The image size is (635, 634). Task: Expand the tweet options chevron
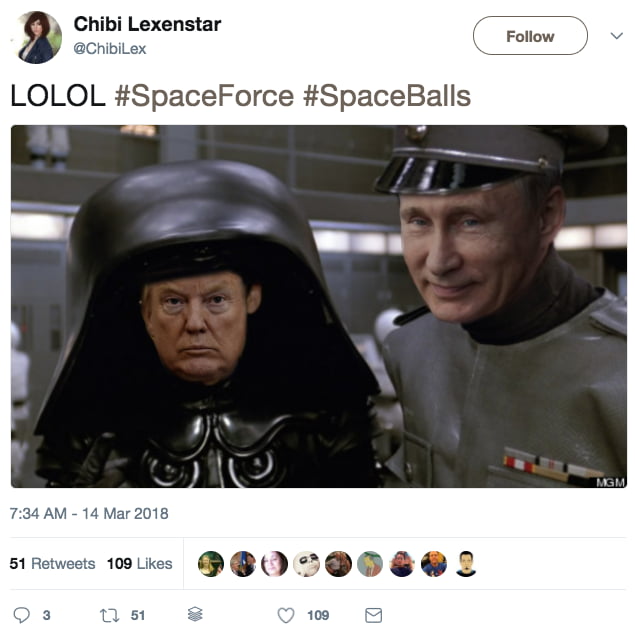click(x=616, y=36)
